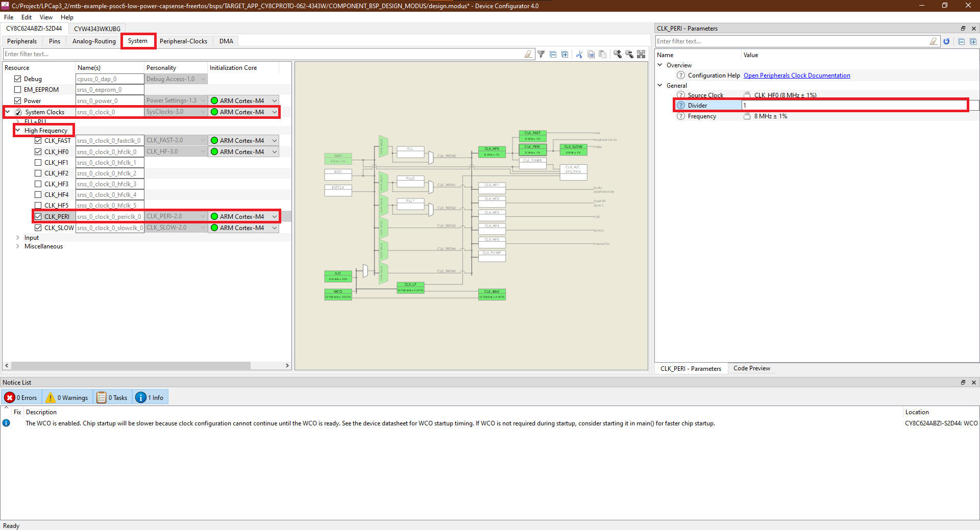Undock the CLK_PERI Parameters panel
Viewport: 980px width, 530px height.
pos(963,29)
